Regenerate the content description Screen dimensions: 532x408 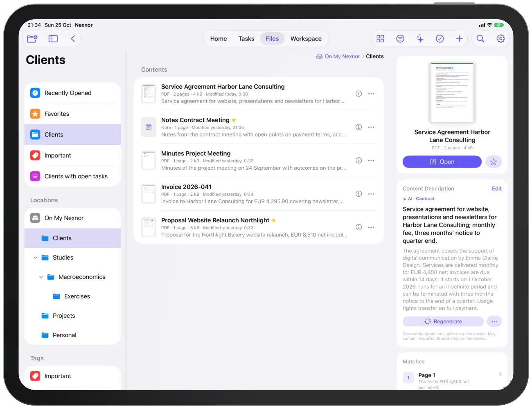pyautogui.click(x=443, y=321)
